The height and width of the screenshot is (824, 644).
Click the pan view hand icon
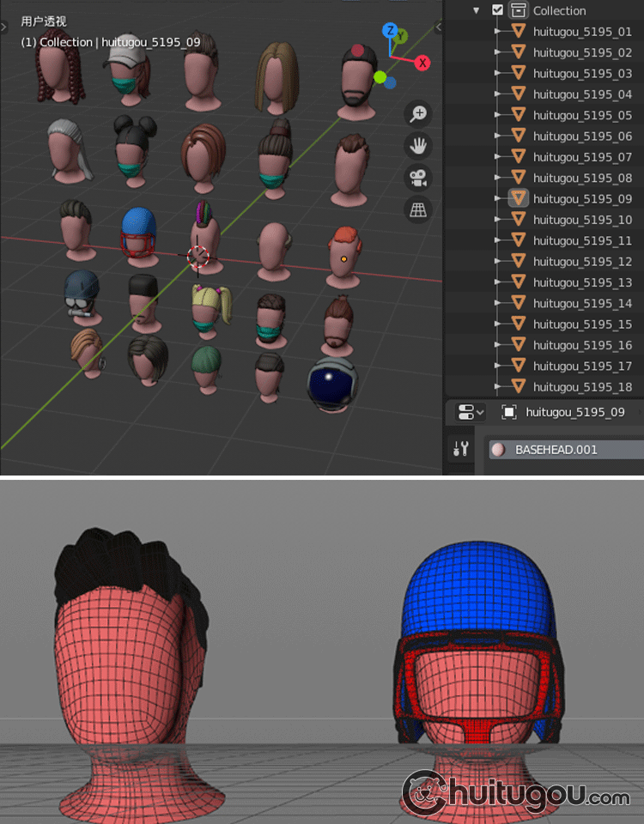[x=418, y=146]
